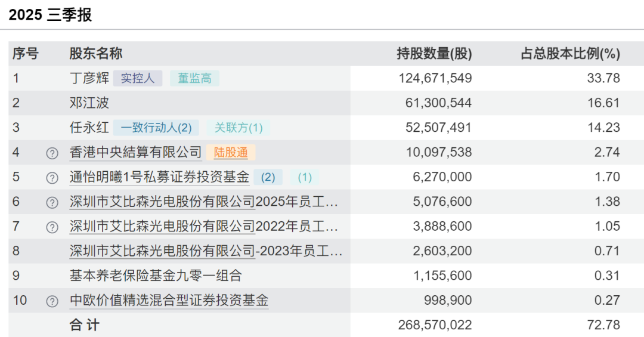
Task: Select the percentage 0.71
Action: click(x=608, y=251)
